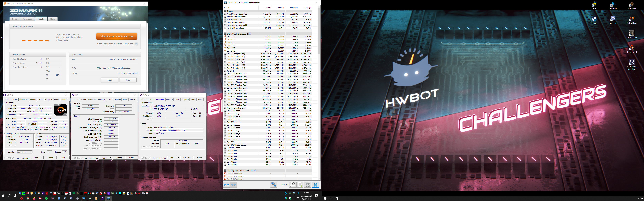Open Spotify from the taskbar

pyautogui.click(x=46, y=198)
